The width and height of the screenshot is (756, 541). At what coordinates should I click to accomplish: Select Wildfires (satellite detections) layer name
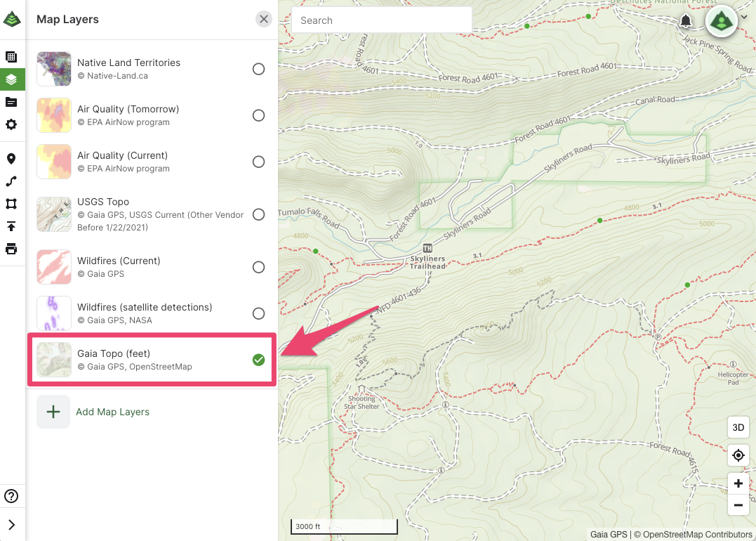click(145, 308)
